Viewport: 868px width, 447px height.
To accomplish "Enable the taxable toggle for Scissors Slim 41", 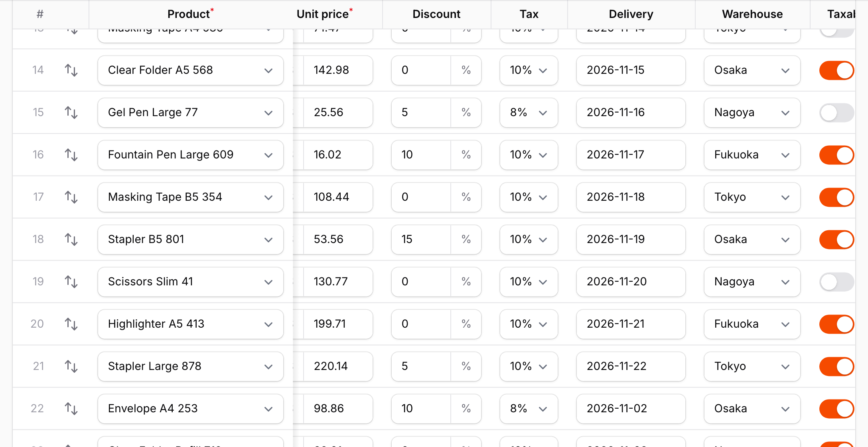I will pyautogui.click(x=836, y=282).
